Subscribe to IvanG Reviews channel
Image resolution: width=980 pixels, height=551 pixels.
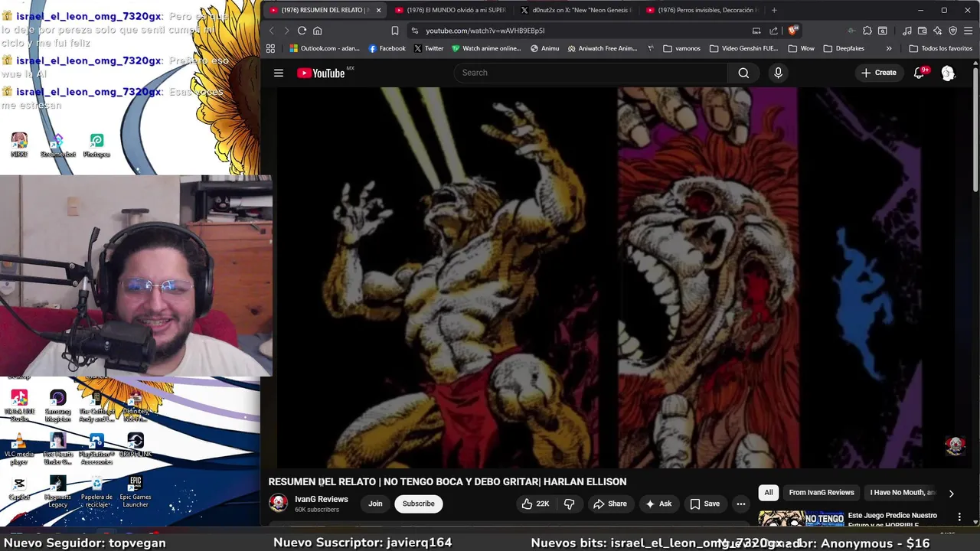point(418,504)
